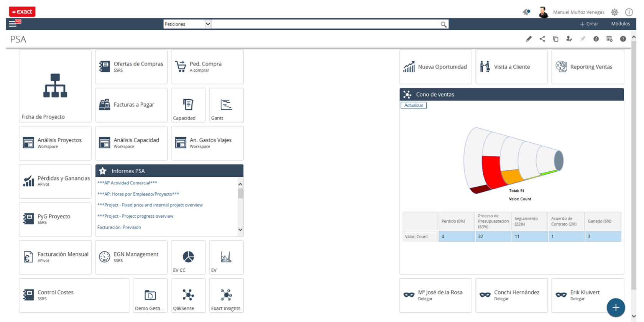Open Facturas a Pagar tile

[131, 105]
